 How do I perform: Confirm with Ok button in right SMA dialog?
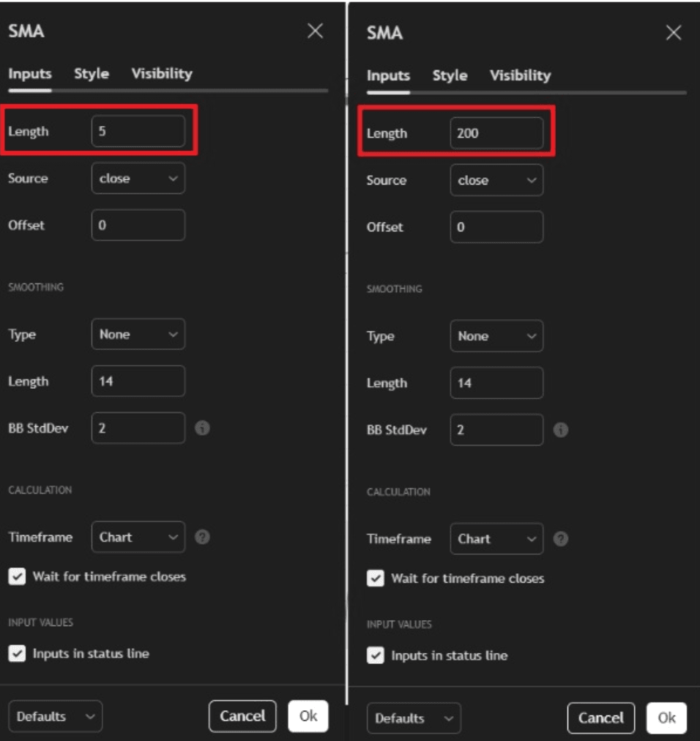coord(666,718)
